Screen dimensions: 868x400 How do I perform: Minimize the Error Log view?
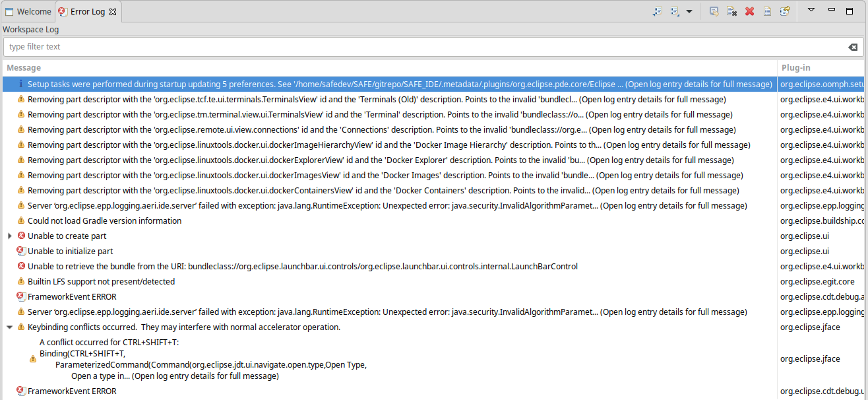pos(832,10)
